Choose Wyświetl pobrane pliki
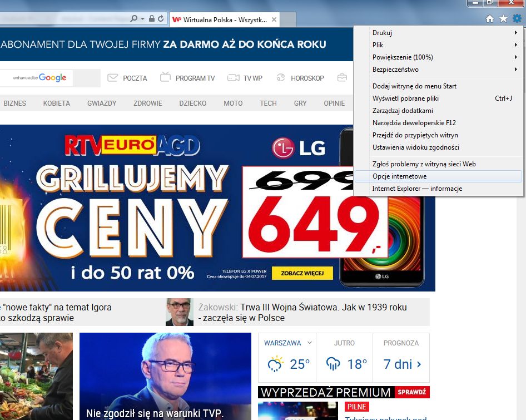 click(438, 98)
